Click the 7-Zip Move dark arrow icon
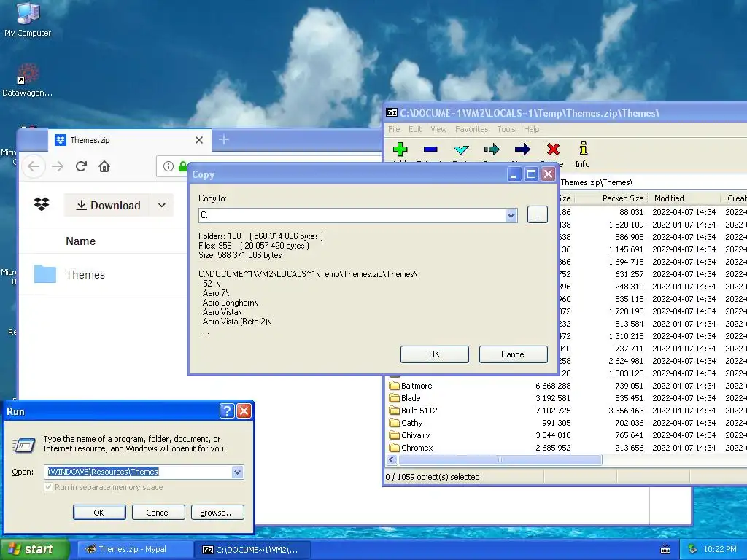Viewport: 747px width, 560px height. click(522, 149)
